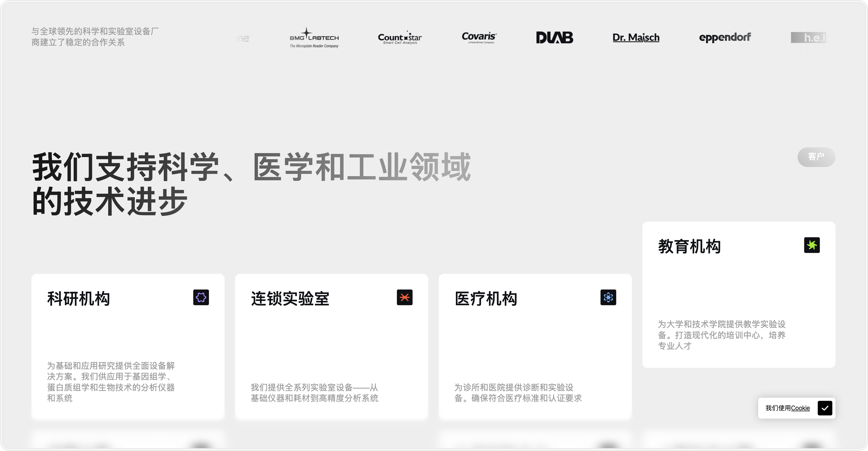Open the Cookie policy link
The image size is (868, 451).
800,408
